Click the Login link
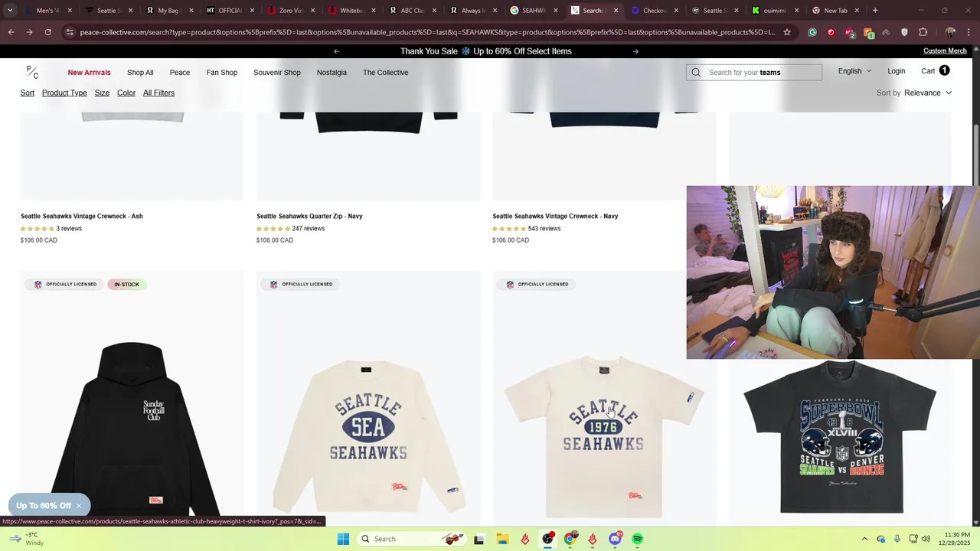This screenshot has width=980, height=551. tap(897, 71)
